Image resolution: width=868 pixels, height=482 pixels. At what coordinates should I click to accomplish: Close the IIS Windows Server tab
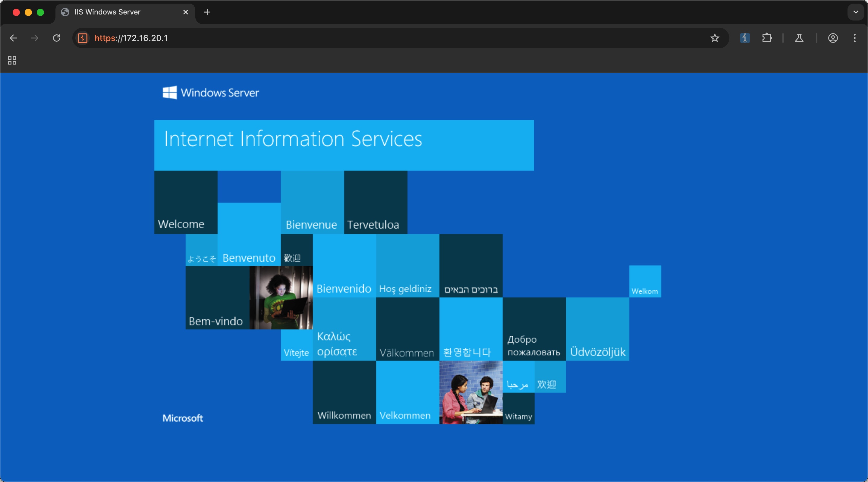coord(186,12)
